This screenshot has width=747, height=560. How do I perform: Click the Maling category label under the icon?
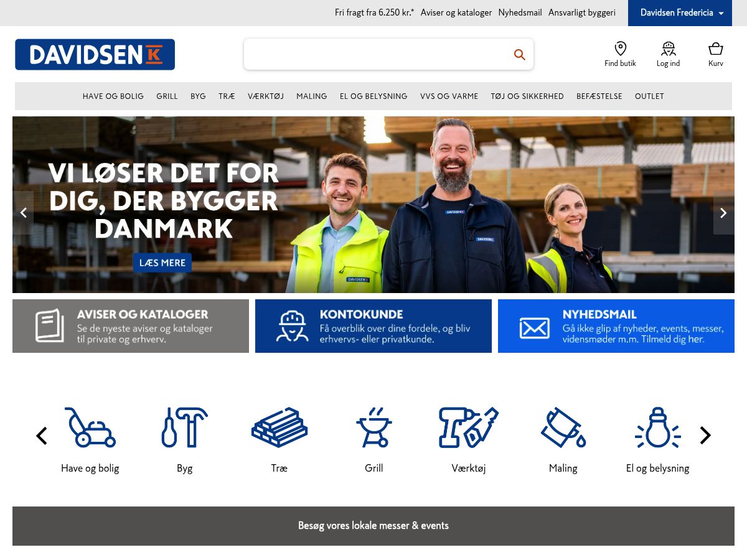pos(563,468)
